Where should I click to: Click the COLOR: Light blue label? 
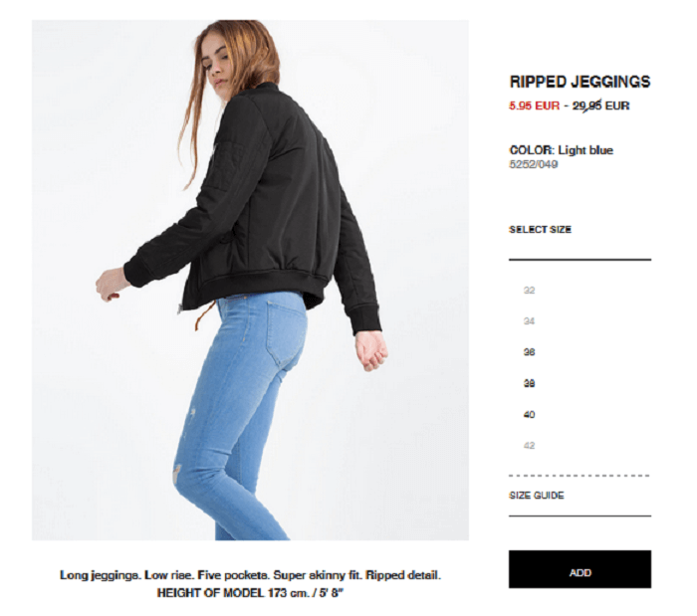pyautogui.click(x=561, y=150)
